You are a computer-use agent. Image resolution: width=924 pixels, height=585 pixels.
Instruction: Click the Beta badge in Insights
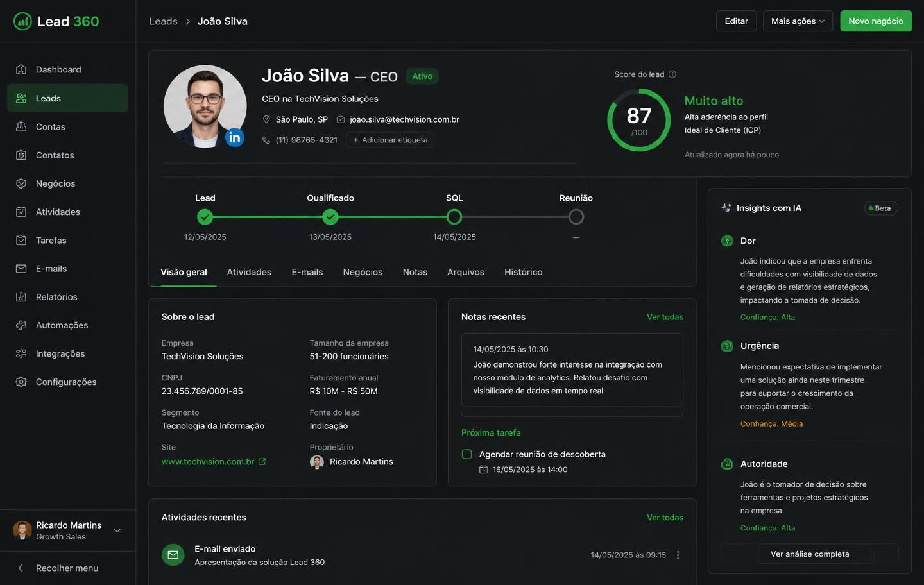coord(880,208)
